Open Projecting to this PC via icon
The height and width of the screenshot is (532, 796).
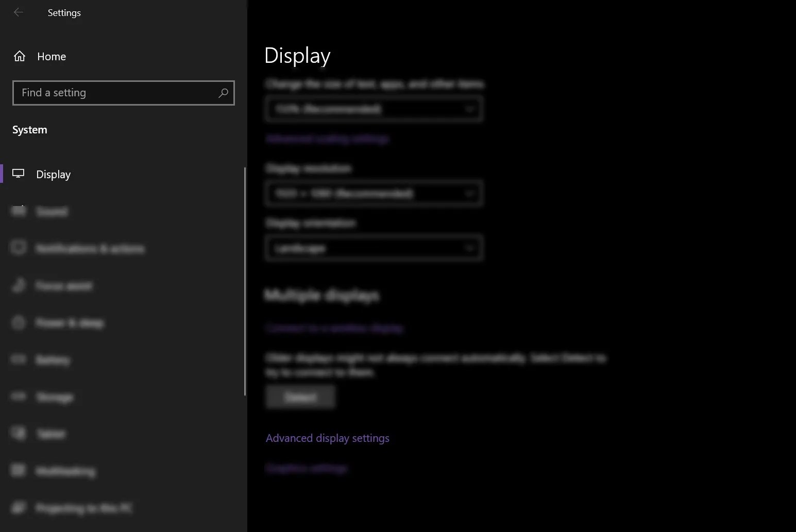coord(19,508)
